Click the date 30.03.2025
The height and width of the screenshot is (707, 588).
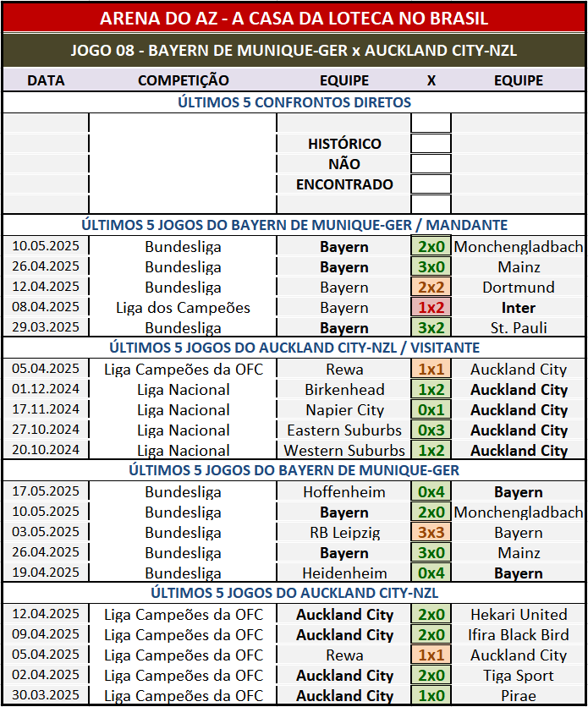point(46,696)
